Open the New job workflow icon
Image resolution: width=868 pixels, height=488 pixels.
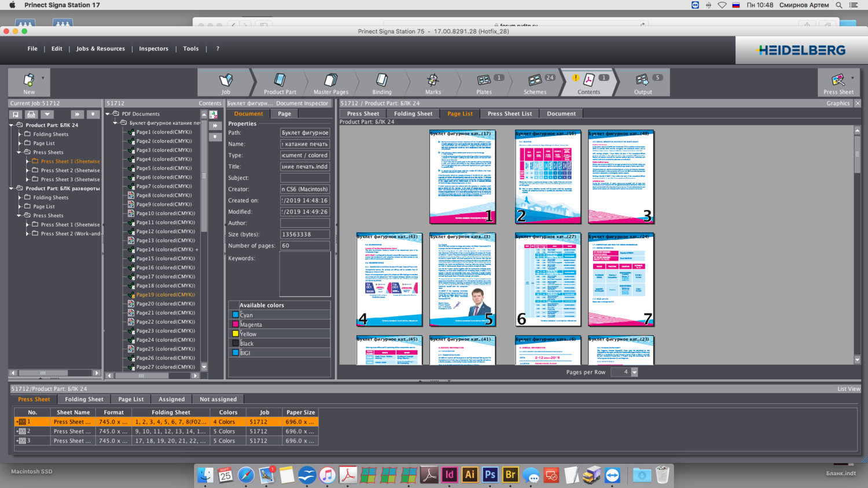28,82
